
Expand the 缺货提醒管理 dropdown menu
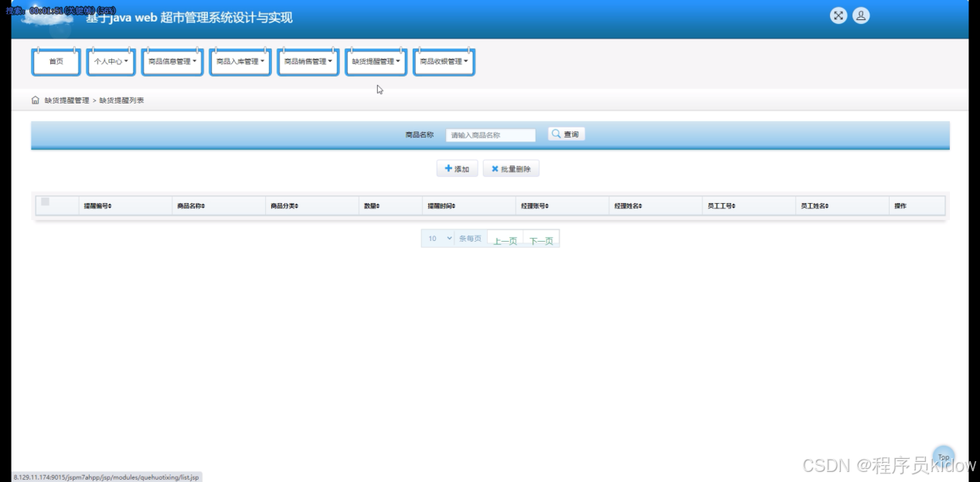click(x=376, y=62)
